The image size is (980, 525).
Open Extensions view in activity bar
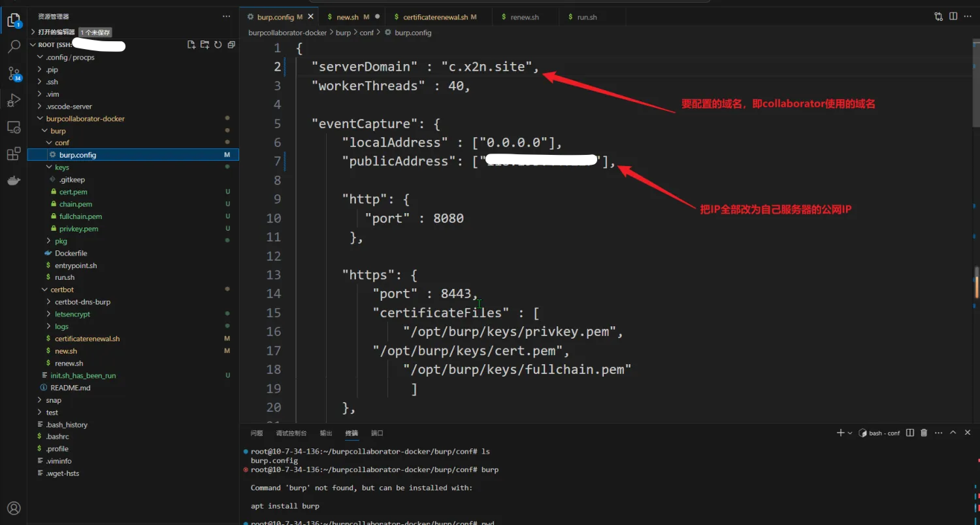(x=14, y=154)
